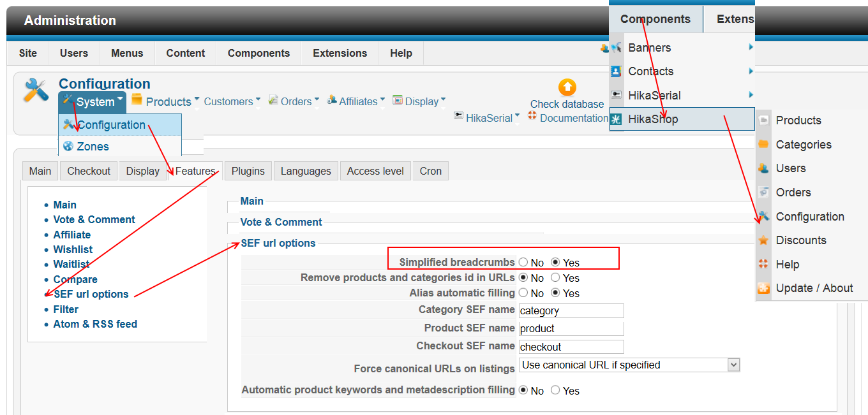Image resolution: width=868 pixels, height=415 pixels.
Task: Click the Update / About icon
Action: [763, 288]
